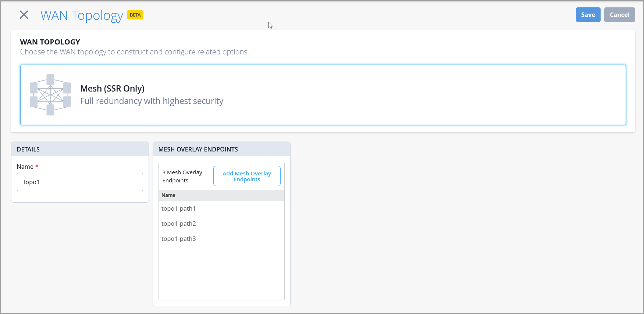Click the Mesh (SSR Only) title text

tap(112, 89)
